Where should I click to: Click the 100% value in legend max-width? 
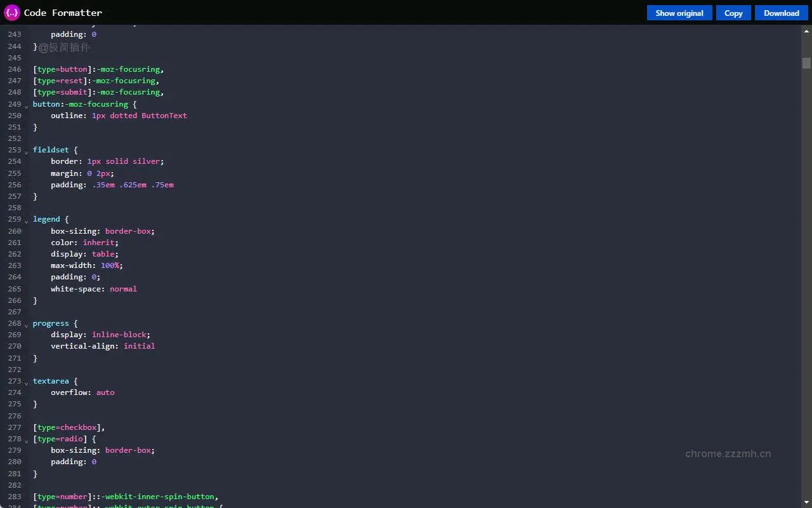(x=110, y=265)
